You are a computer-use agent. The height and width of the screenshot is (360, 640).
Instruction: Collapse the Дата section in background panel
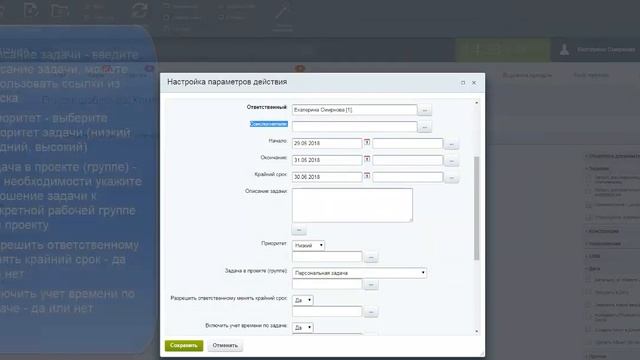click(x=594, y=269)
